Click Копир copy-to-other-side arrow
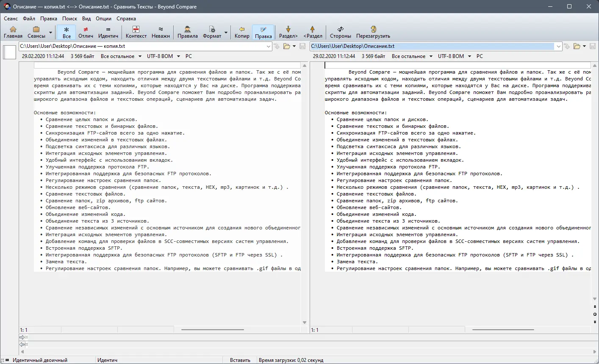Image resolution: width=599 pixels, height=364 pixels. point(242,32)
